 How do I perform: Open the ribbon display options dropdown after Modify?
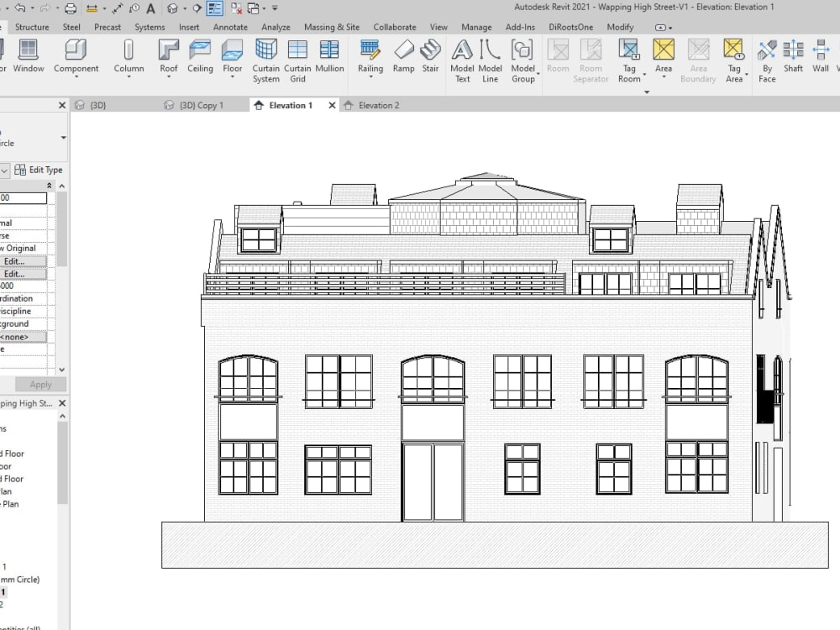tap(664, 28)
